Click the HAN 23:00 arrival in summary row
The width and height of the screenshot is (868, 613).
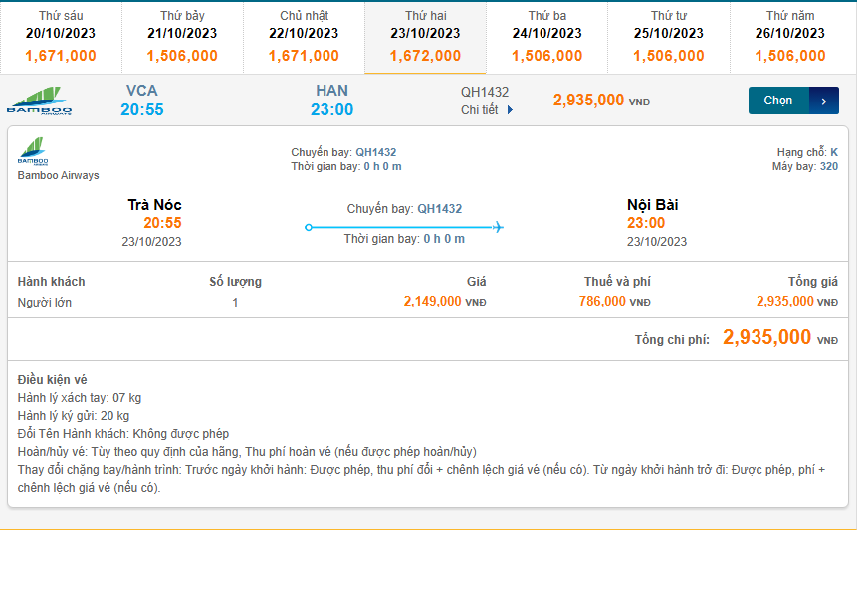331,101
